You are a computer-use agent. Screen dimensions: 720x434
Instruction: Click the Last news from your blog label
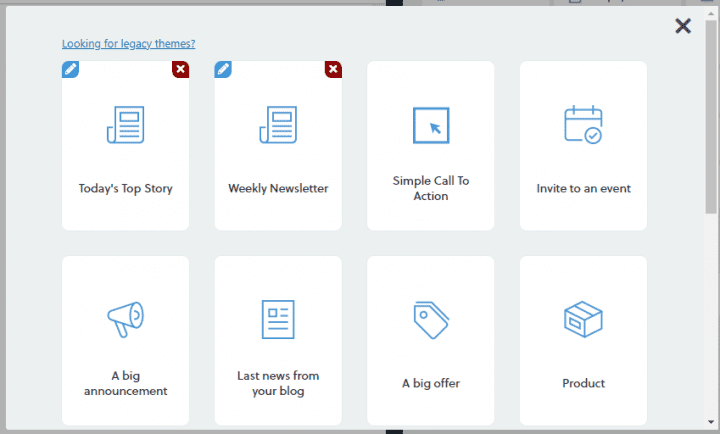pos(278,383)
